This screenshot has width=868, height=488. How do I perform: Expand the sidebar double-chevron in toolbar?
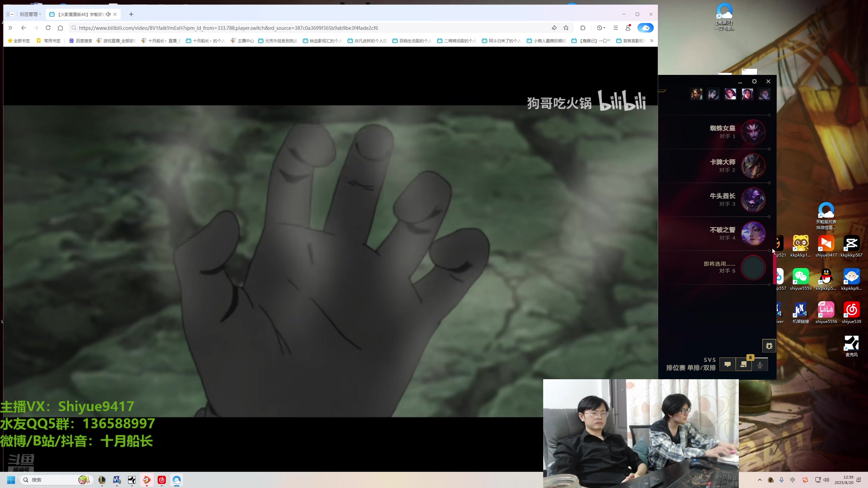pyautogui.click(x=10, y=28)
